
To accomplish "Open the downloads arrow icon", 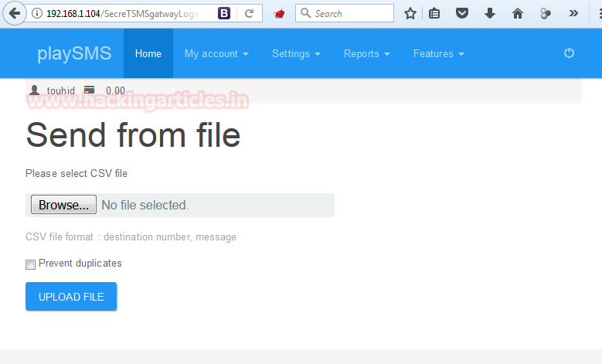I will coord(489,13).
